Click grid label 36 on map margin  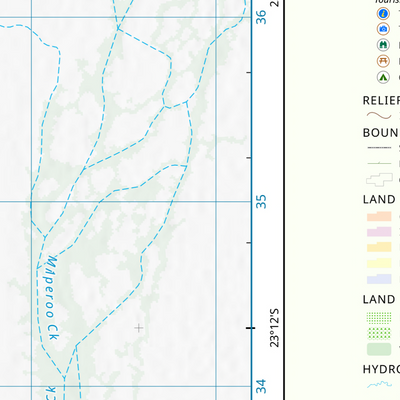(x=261, y=17)
